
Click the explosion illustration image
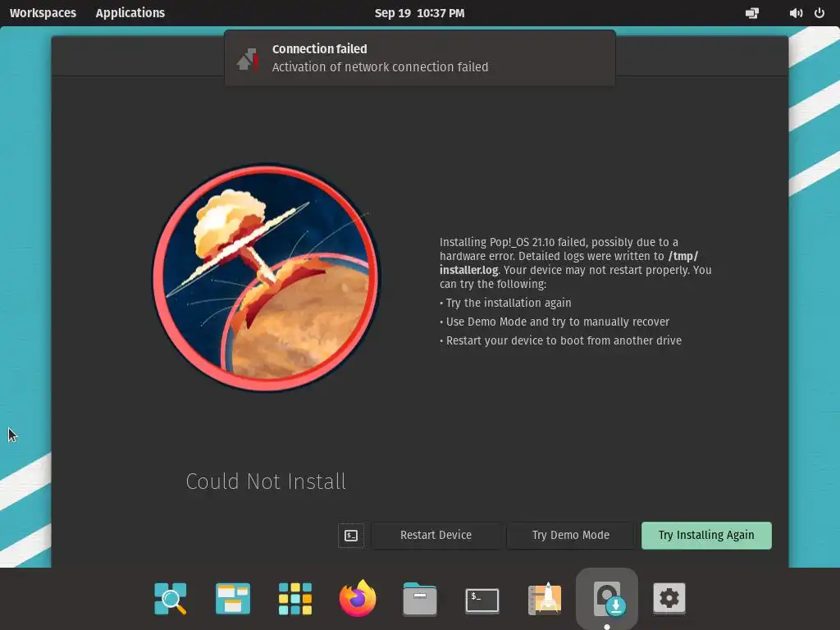click(x=267, y=277)
